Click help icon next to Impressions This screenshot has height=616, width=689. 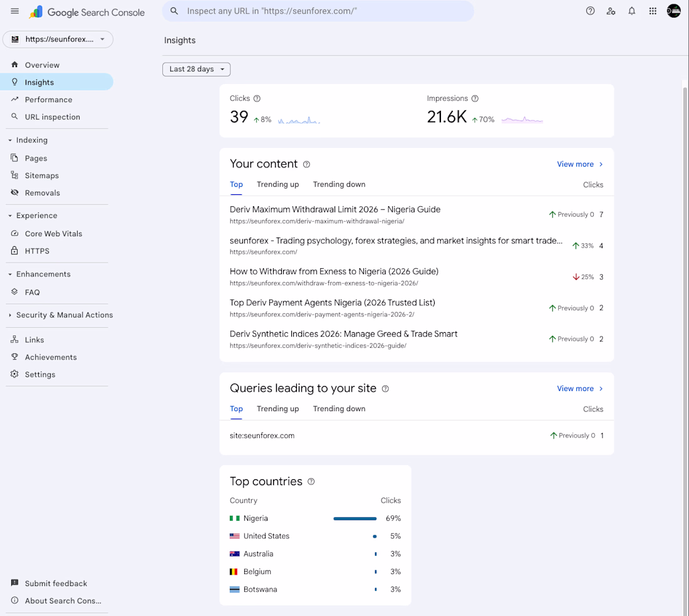(475, 98)
